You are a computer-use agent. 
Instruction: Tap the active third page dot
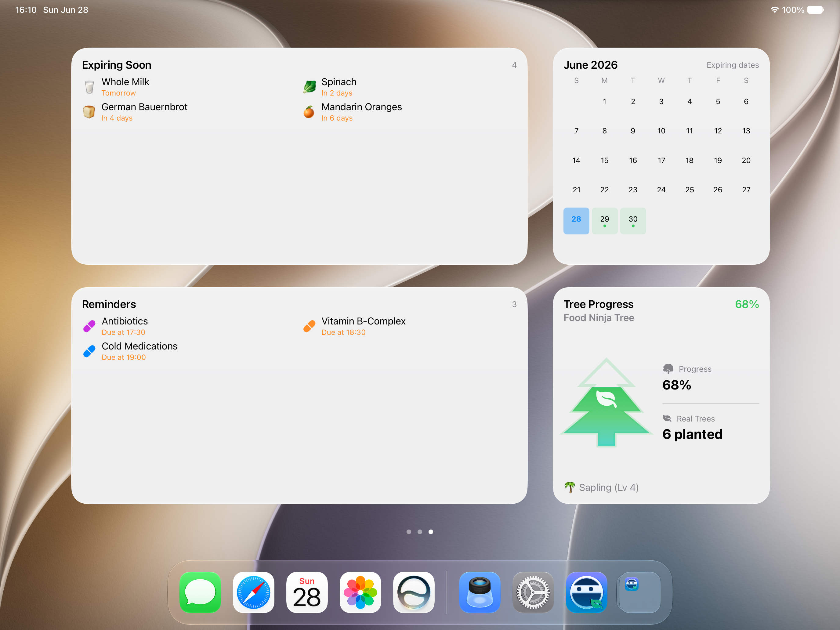(x=431, y=532)
